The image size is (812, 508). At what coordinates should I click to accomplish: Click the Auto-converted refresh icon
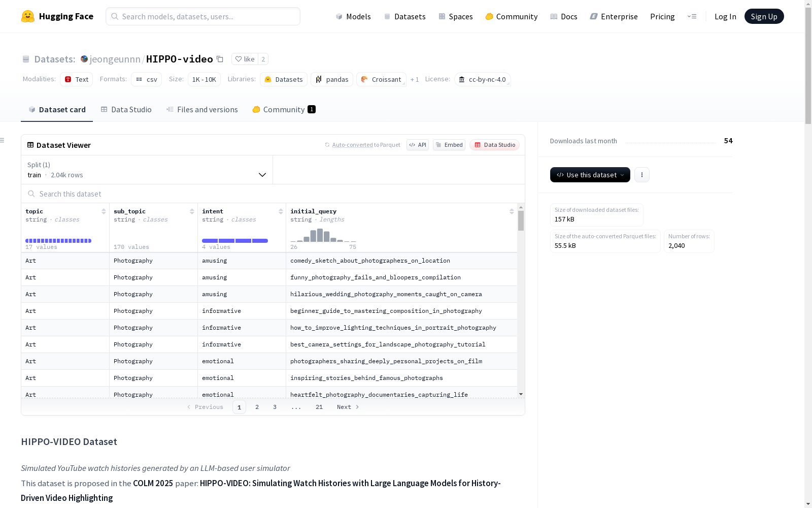pos(327,145)
